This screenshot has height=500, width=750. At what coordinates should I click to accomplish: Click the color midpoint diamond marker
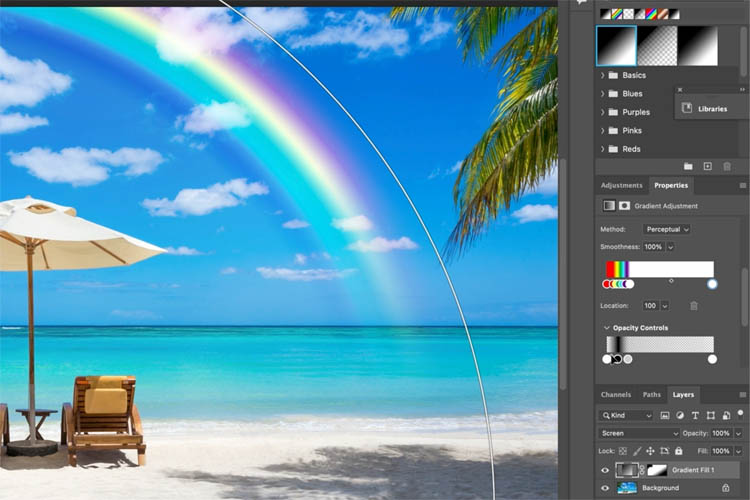click(x=671, y=281)
